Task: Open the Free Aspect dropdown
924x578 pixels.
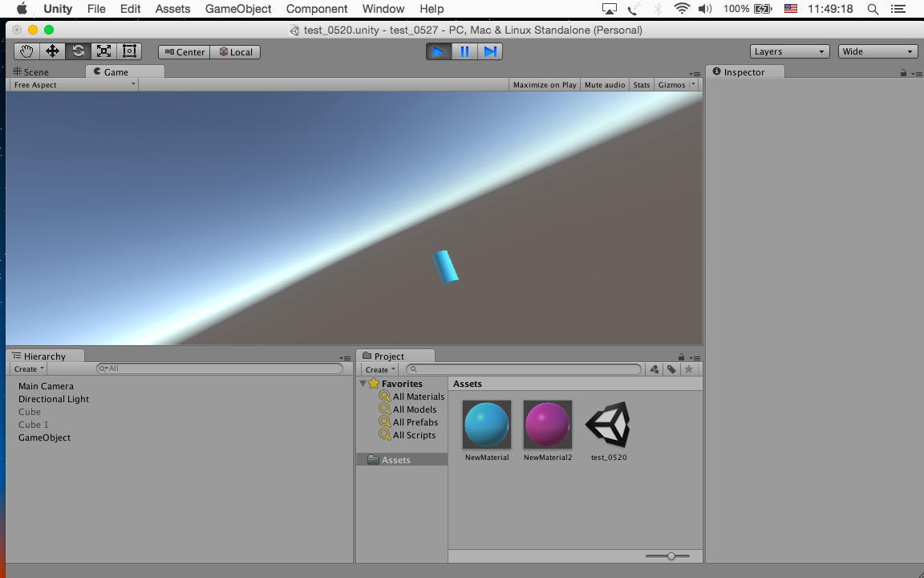Action: point(75,85)
